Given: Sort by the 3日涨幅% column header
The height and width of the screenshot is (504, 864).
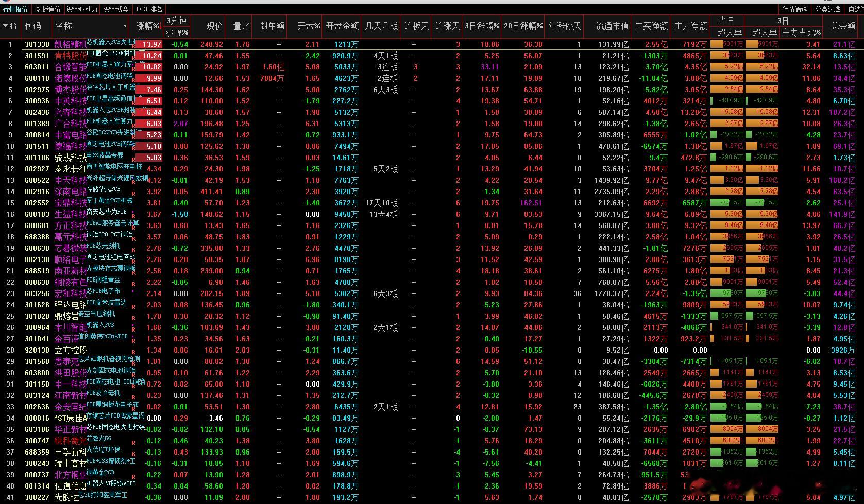Looking at the screenshot, I should 482,26.
